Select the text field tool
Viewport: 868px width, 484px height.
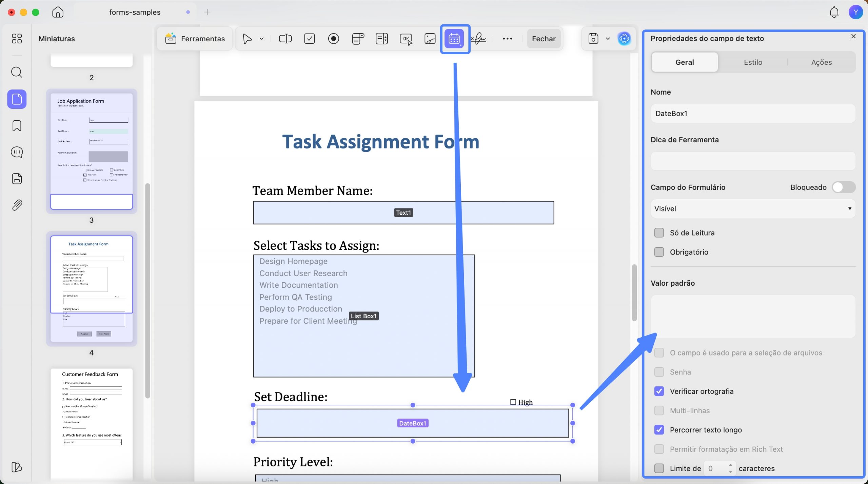point(285,39)
